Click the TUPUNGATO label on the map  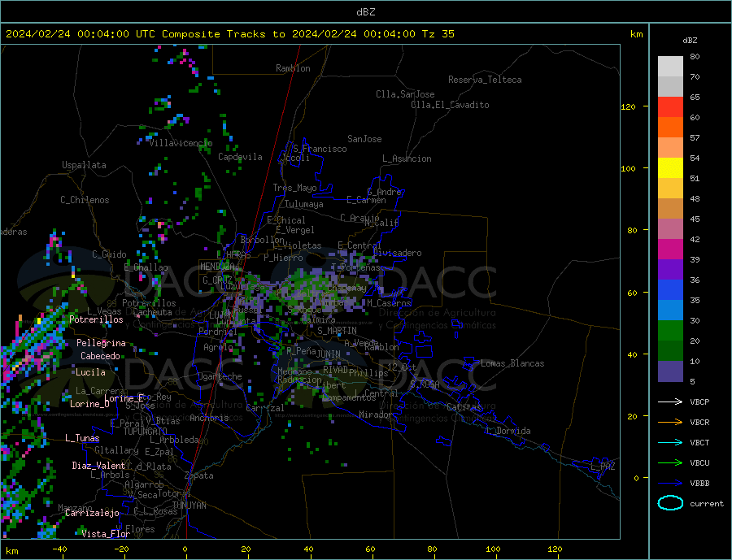tap(146, 432)
